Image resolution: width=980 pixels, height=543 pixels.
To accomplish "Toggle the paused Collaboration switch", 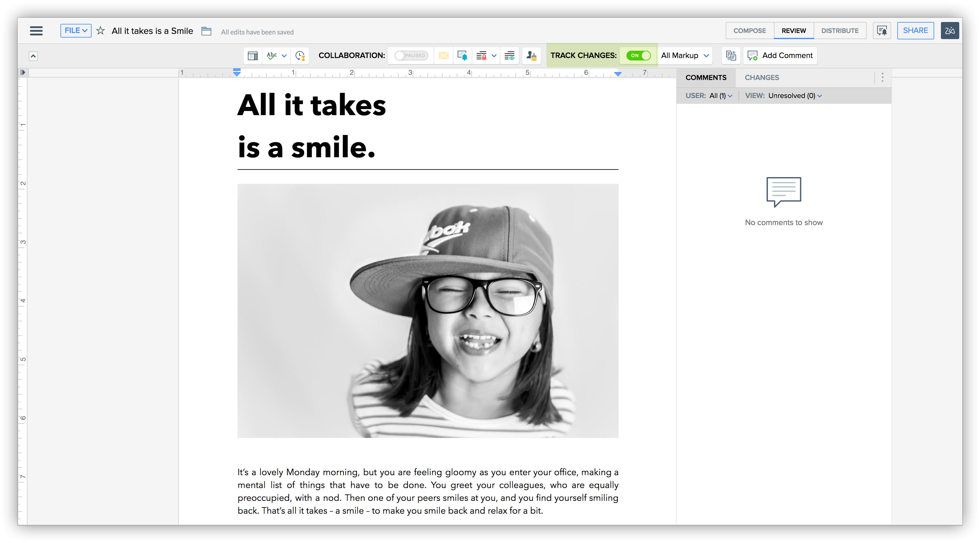I will pos(411,56).
